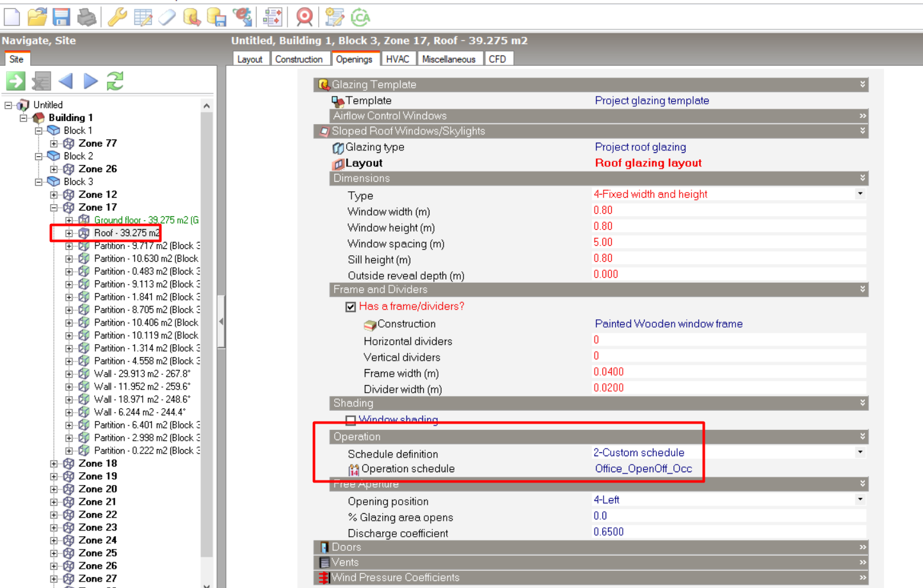Click the 'Office_OpenOff_Occ' operation schedule
This screenshot has width=923, height=588.
pos(643,469)
